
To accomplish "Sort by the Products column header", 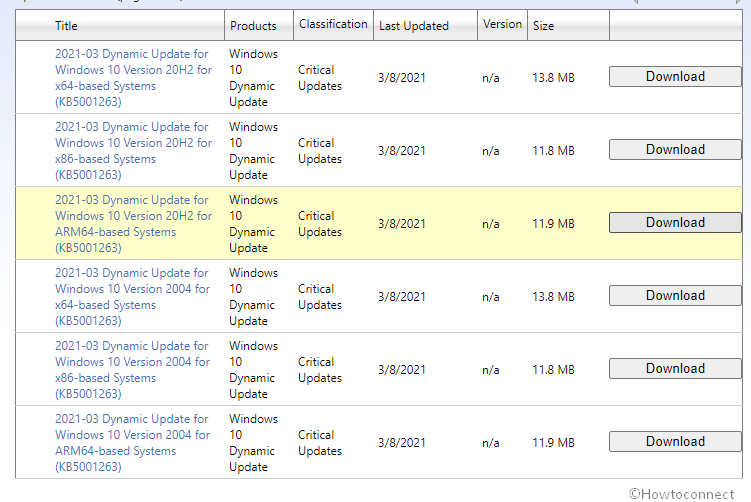I will pos(254,26).
